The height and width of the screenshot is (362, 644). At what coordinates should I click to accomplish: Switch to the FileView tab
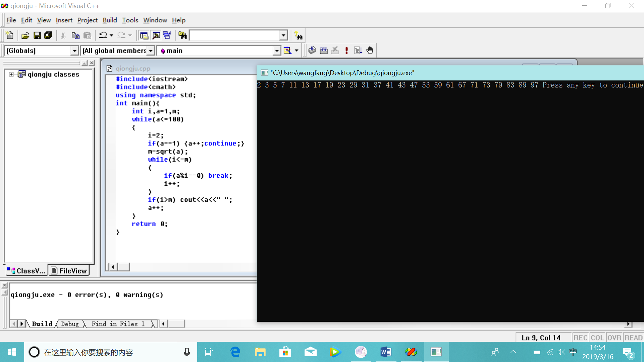tap(69, 271)
